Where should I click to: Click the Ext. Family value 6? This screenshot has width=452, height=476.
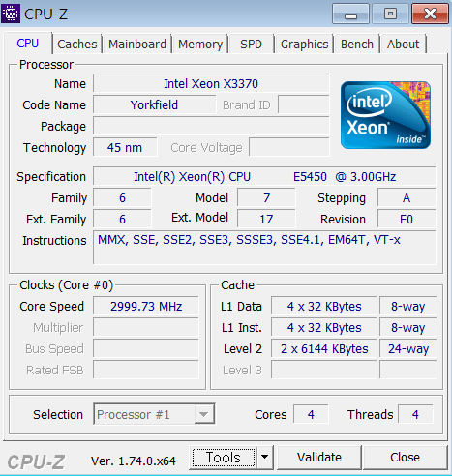click(x=122, y=220)
